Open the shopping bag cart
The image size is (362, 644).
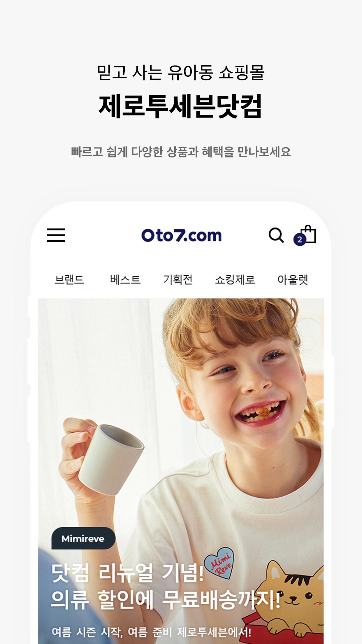point(309,234)
